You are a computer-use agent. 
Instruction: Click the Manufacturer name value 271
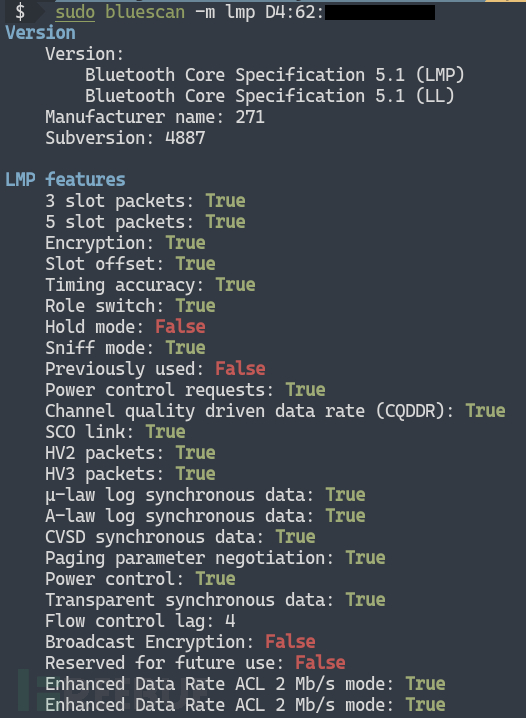(x=250, y=117)
